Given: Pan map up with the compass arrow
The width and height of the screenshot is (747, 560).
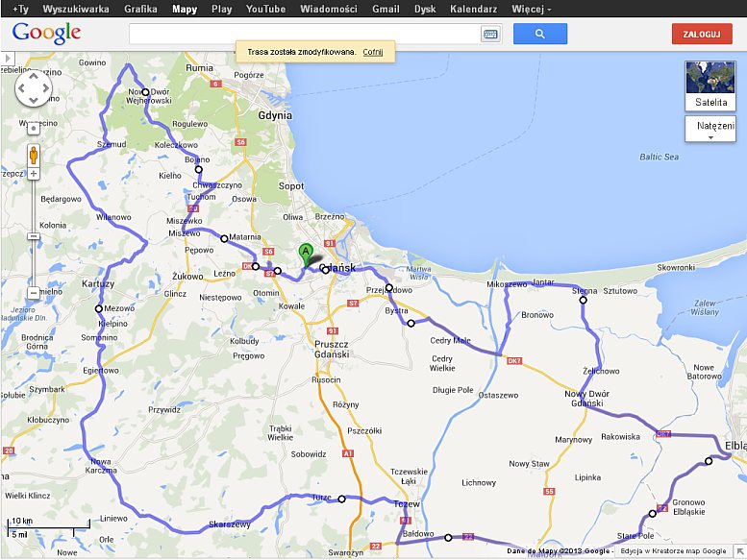Looking at the screenshot, I should [34, 76].
